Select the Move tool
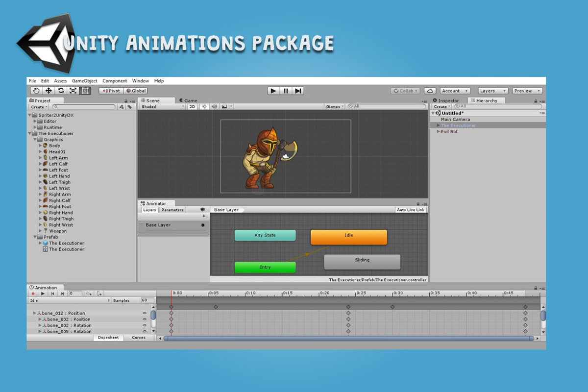 pyautogui.click(x=49, y=91)
